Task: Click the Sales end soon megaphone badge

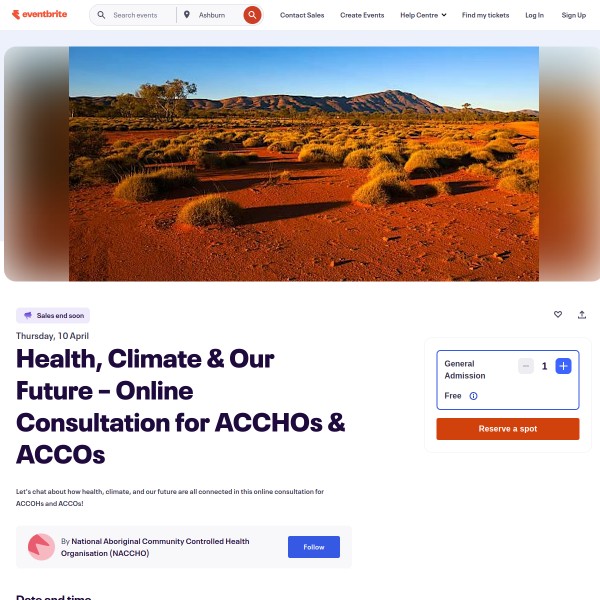Action: point(53,315)
